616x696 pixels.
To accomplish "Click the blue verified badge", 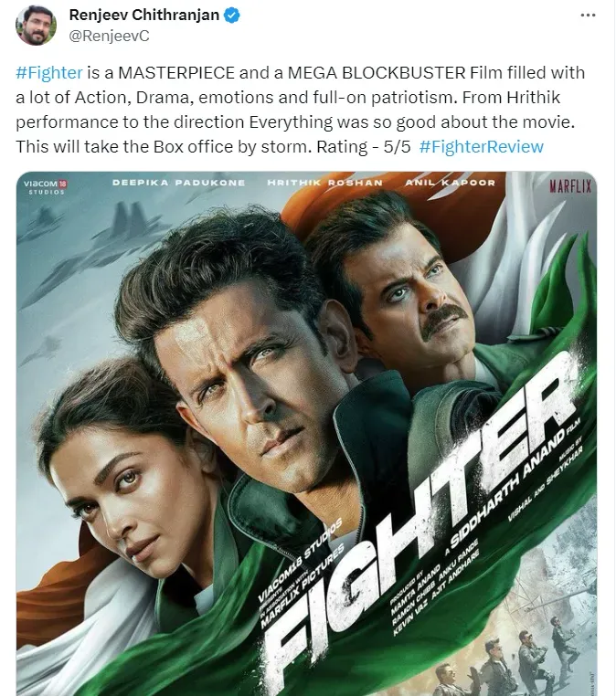I will click(x=232, y=16).
